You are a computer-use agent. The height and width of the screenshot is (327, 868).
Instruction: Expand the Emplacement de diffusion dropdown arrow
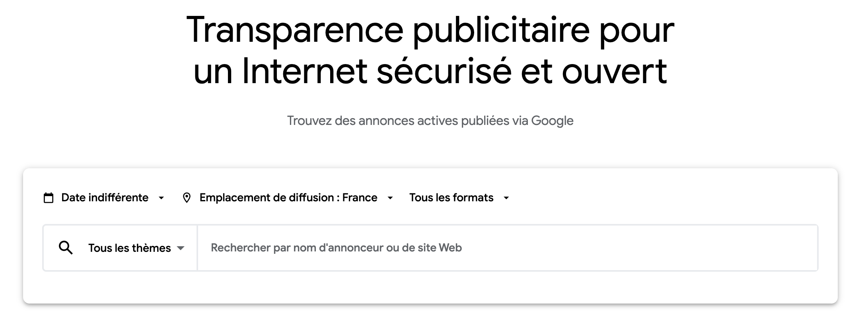[x=390, y=198]
